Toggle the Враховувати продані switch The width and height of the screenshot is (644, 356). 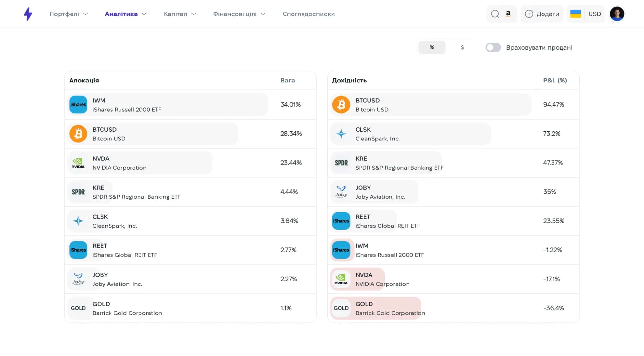point(493,47)
